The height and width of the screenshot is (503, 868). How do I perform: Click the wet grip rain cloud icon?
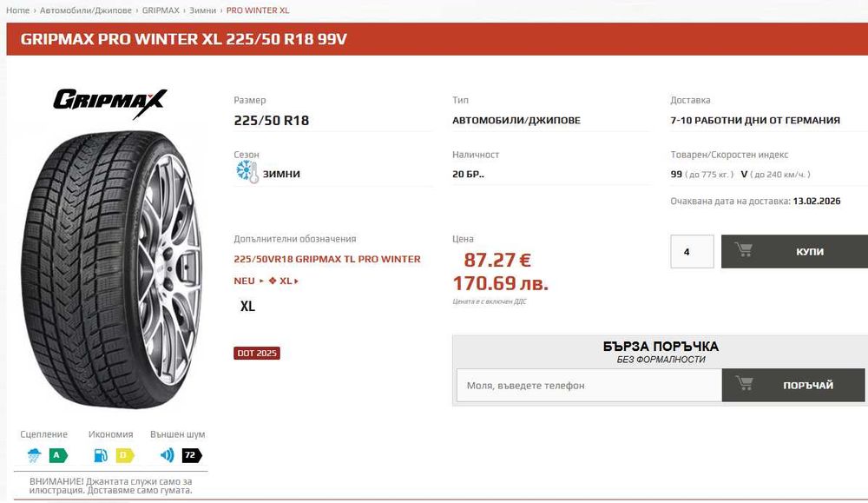click(35, 455)
